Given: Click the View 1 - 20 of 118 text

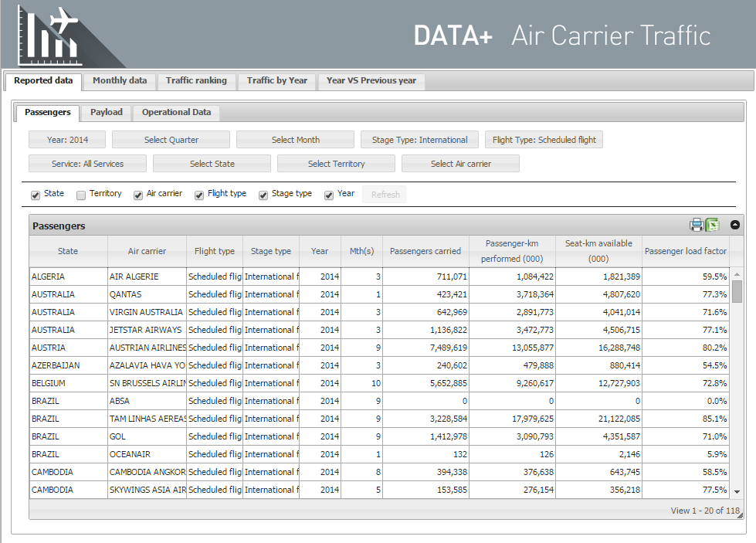Looking at the screenshot, I should tap(705, 511).
